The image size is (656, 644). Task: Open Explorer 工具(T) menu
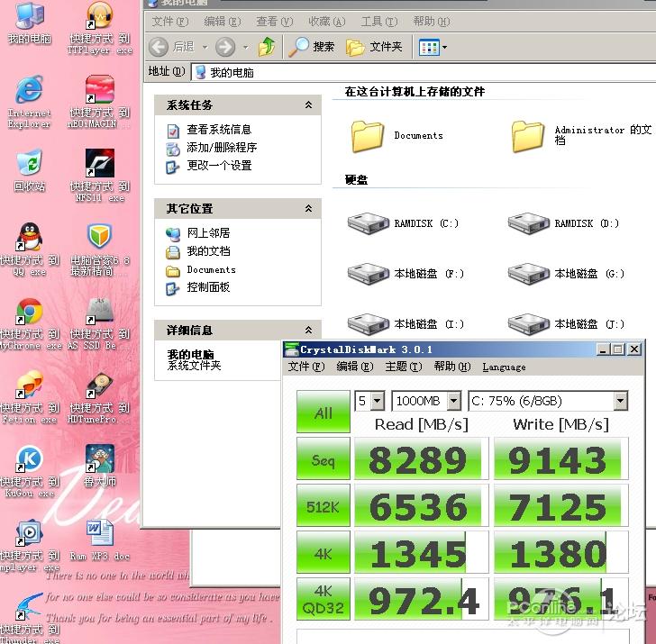(x=379, y=22)
